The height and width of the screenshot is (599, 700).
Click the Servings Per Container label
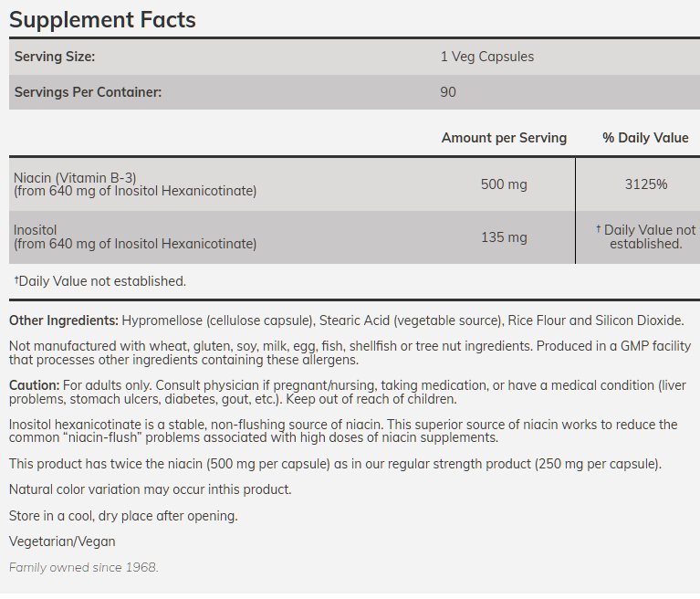[88, 92]
